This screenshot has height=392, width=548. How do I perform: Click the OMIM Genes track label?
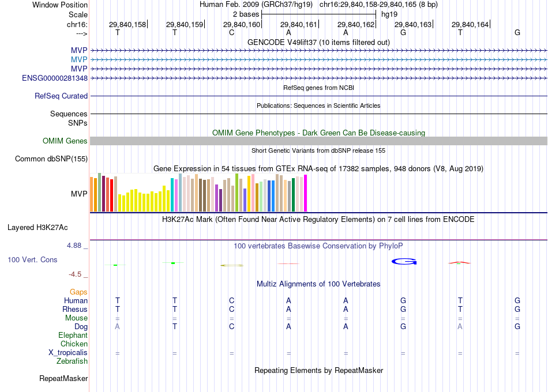coord(65,141)
